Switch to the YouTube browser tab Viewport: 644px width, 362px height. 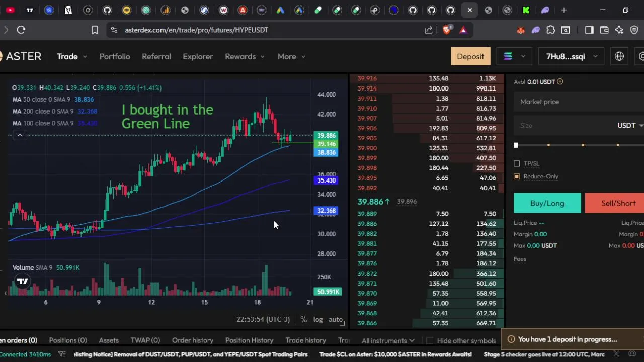[10, 10]
